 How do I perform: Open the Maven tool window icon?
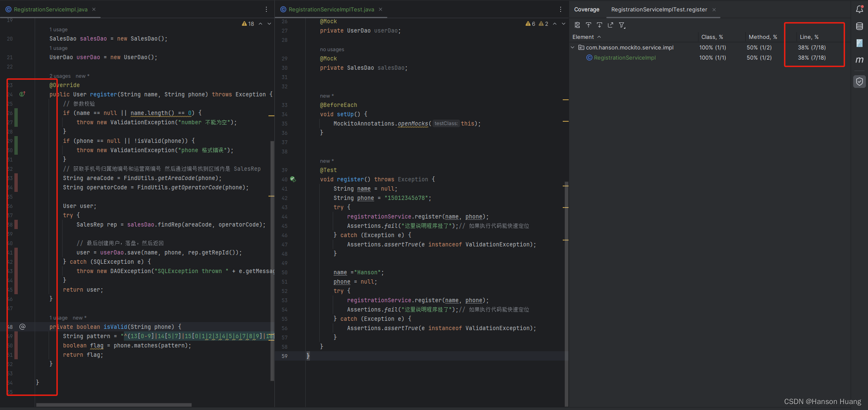(x=860, y=60)
